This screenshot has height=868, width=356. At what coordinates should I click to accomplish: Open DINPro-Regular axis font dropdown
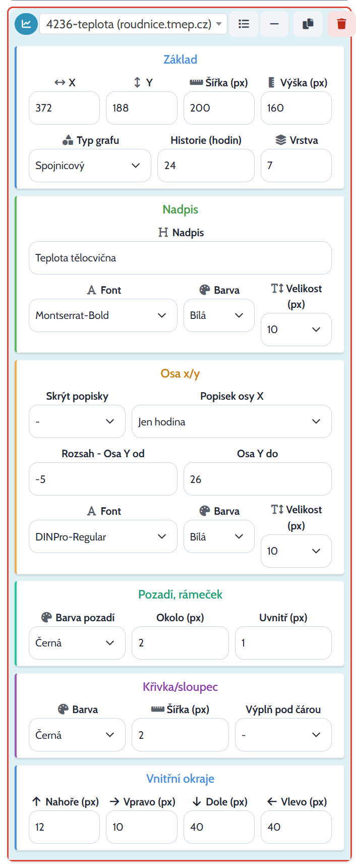(103, 536)
